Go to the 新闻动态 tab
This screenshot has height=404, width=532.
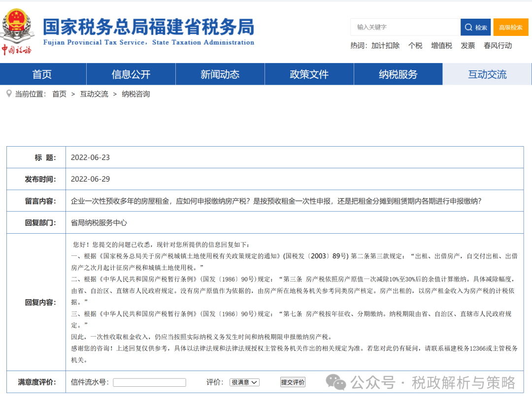tap(220, 74)
